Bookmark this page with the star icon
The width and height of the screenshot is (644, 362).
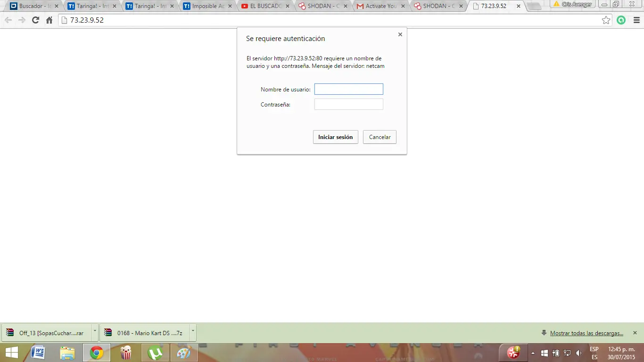[x=606, y=20]
